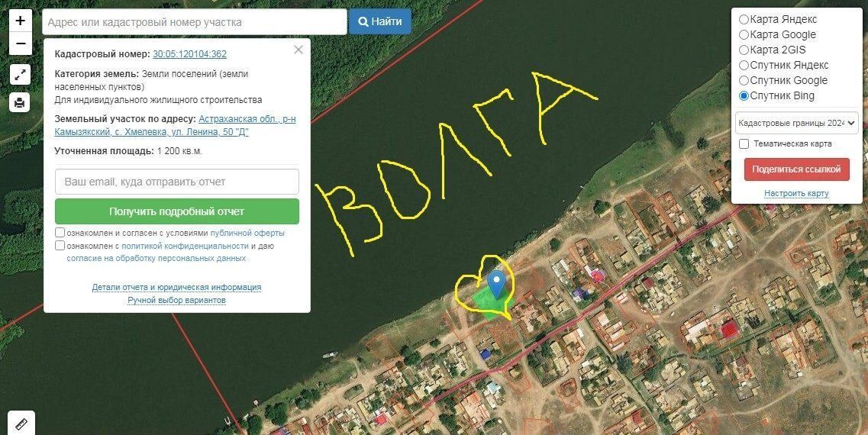
Task: Check the публичной оферты agreement box
Action: click(60, 233)
